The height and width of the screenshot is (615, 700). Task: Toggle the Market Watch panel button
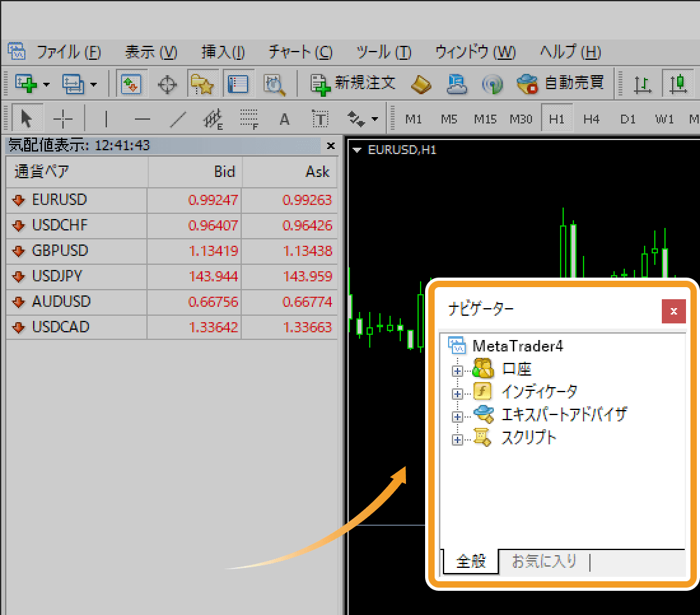[132, 83]
